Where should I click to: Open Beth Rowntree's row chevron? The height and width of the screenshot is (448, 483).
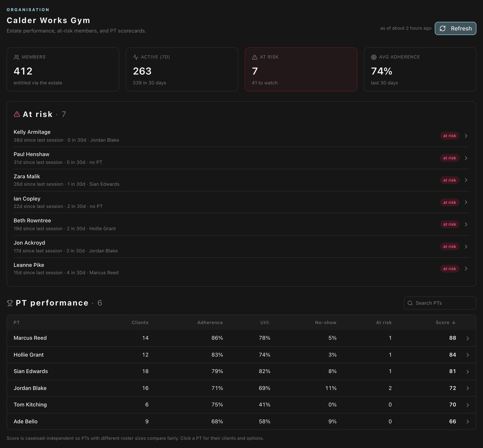(466, 224)
